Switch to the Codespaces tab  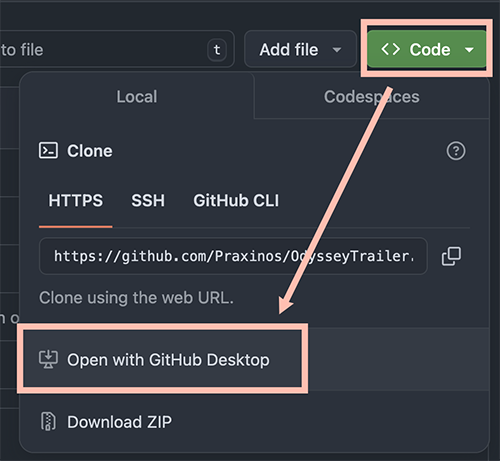point(372,97)
